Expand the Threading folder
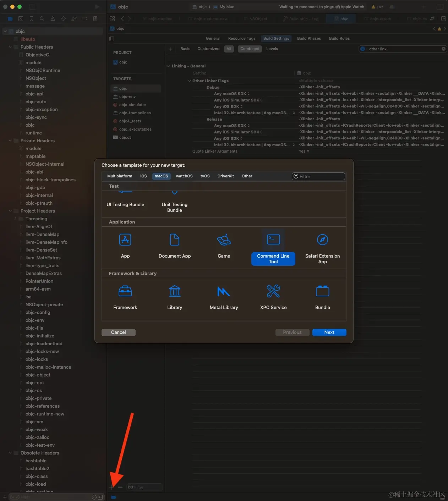This screenshot has height=501, width=448. coord(15,219)
